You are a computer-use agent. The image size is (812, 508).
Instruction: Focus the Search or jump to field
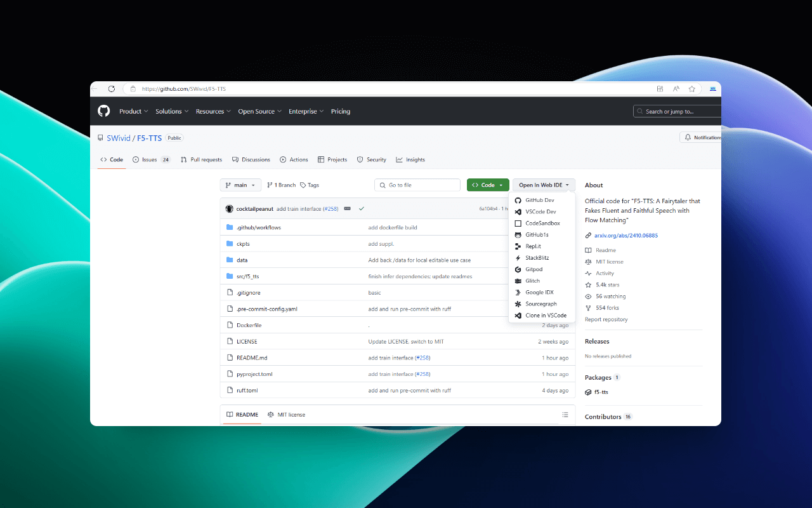click(677, 111)
